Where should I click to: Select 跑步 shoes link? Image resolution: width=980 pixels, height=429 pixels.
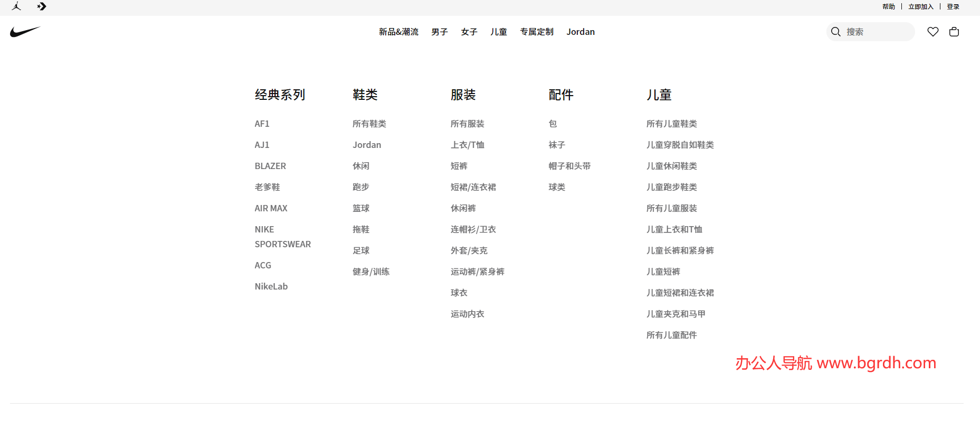(x=361, y=187)
